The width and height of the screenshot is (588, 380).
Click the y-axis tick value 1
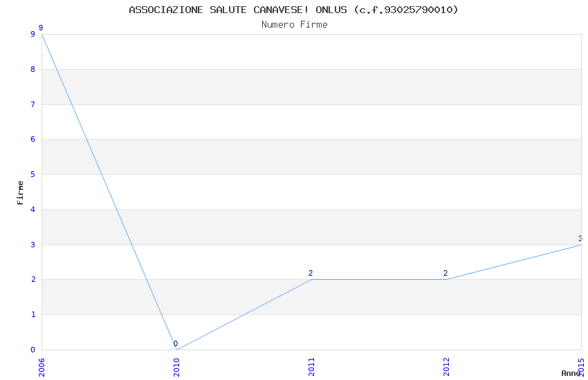[33, 315]
